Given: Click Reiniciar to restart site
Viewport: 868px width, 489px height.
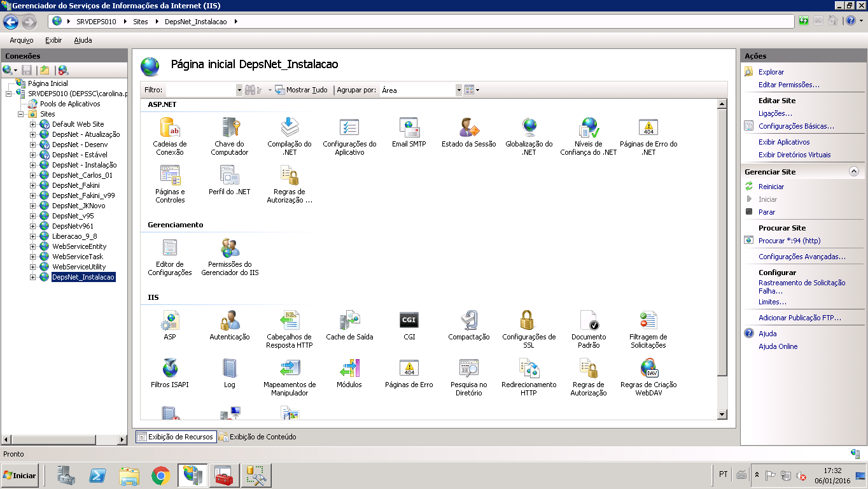Looking at the screenshot, I should tap(771, 187).
